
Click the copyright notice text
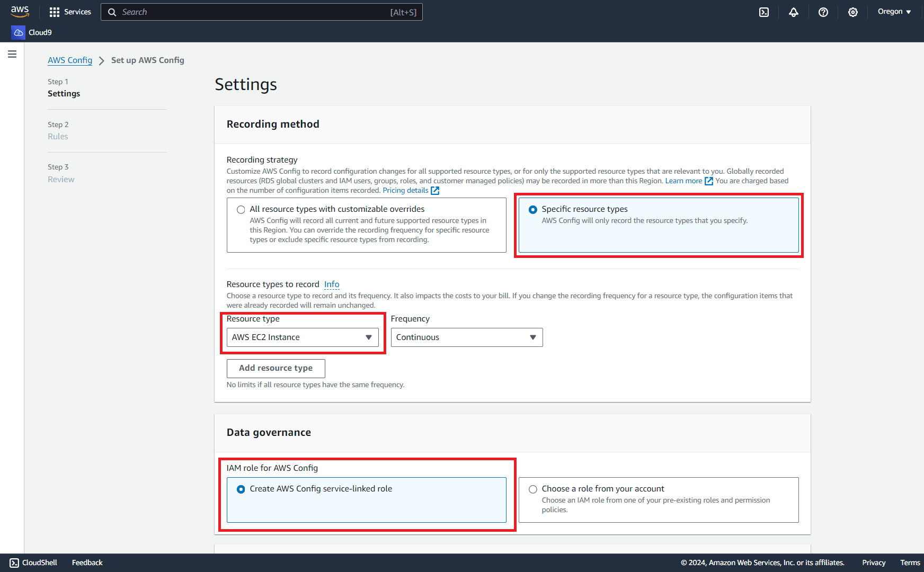[762, 562]
